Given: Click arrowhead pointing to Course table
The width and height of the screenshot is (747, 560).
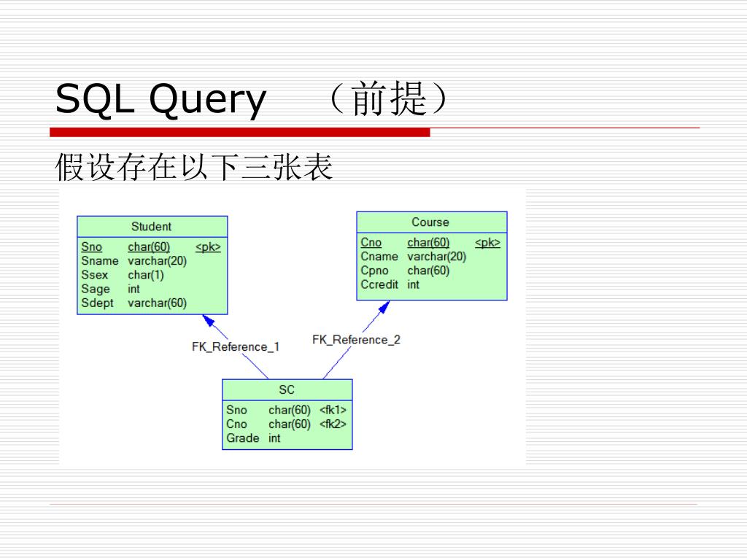Looking at the screenshot, I should coord(384,307).
